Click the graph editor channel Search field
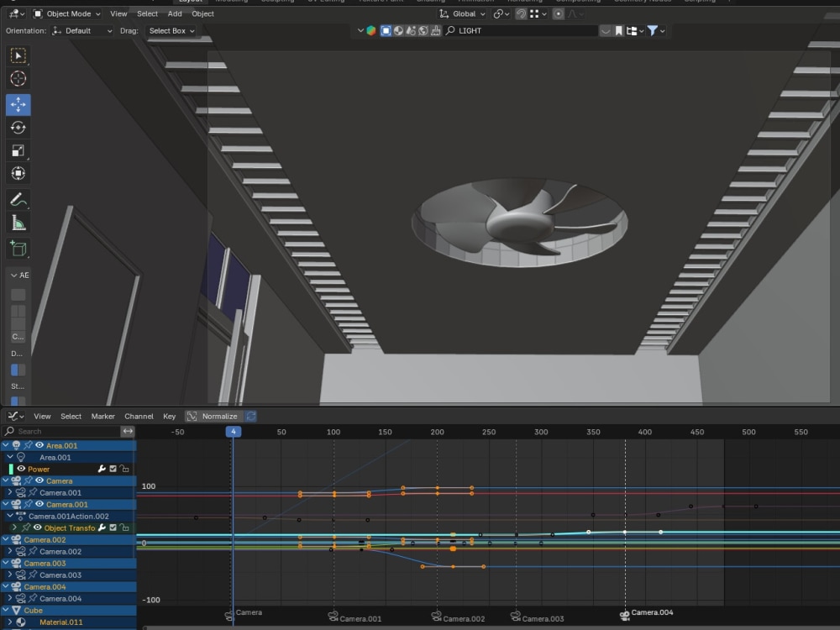The width and height of the screenshot is (840, 630). point(61,431)
